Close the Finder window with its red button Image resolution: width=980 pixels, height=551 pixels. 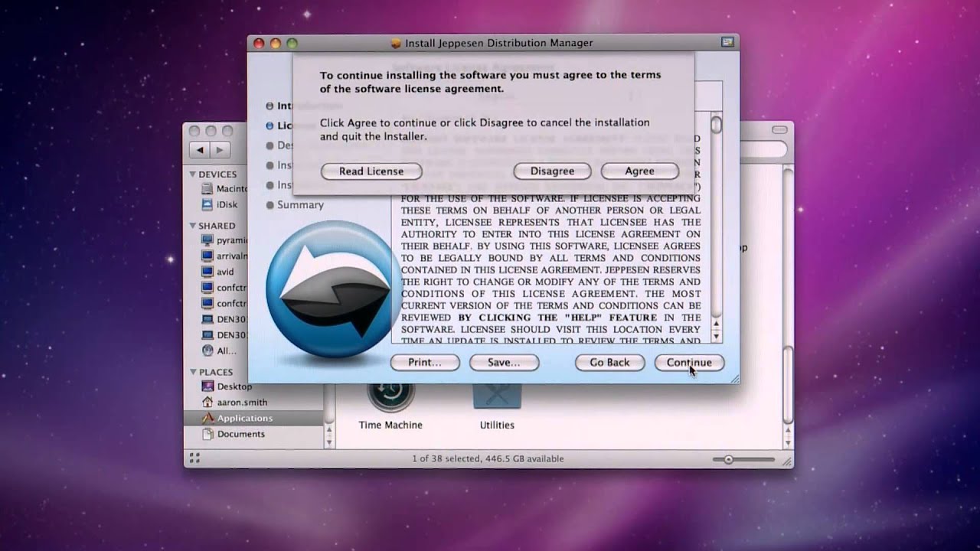tap(194, 131)
